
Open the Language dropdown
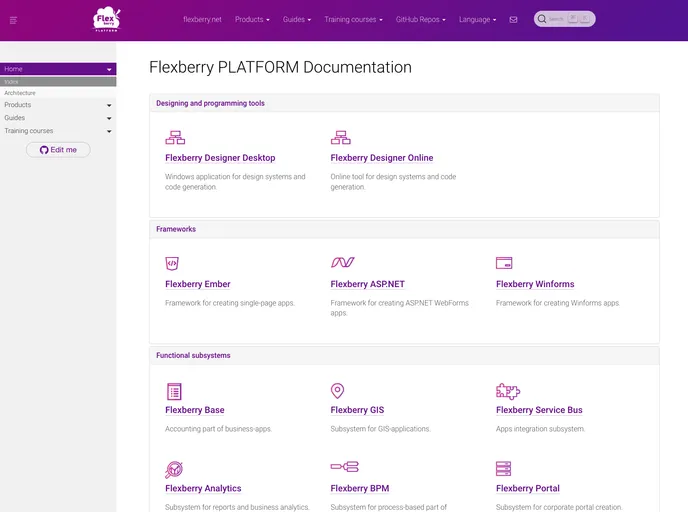click(x=478, y=19)
